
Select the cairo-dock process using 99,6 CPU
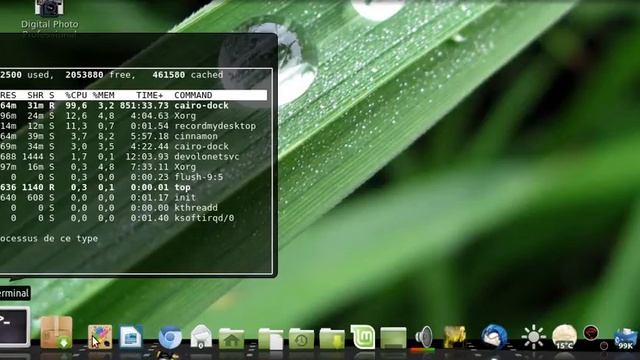pyautogui.click(x=134, y=106)
